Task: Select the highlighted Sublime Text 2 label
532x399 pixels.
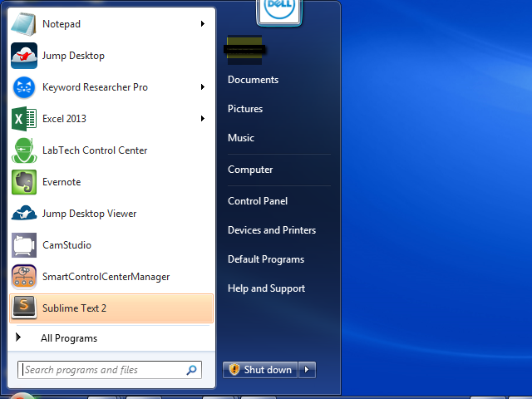Action: (x=74, y=308)
